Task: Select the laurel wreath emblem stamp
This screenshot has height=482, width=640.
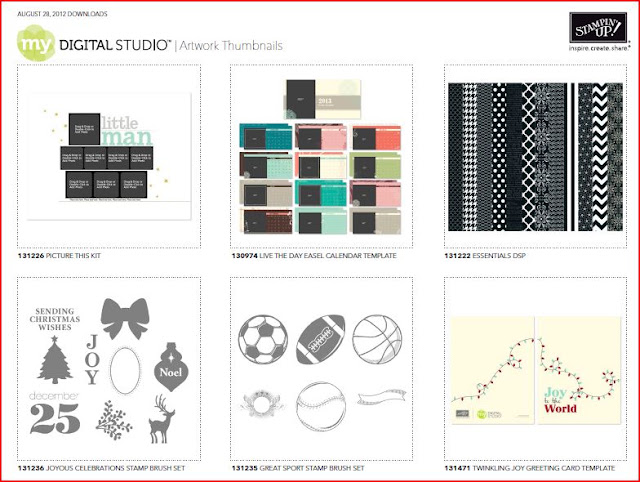Action: 262,404
